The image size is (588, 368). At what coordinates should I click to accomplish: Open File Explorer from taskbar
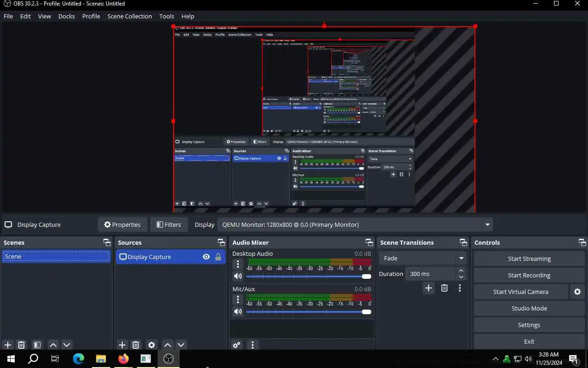[x=101, y=359]
